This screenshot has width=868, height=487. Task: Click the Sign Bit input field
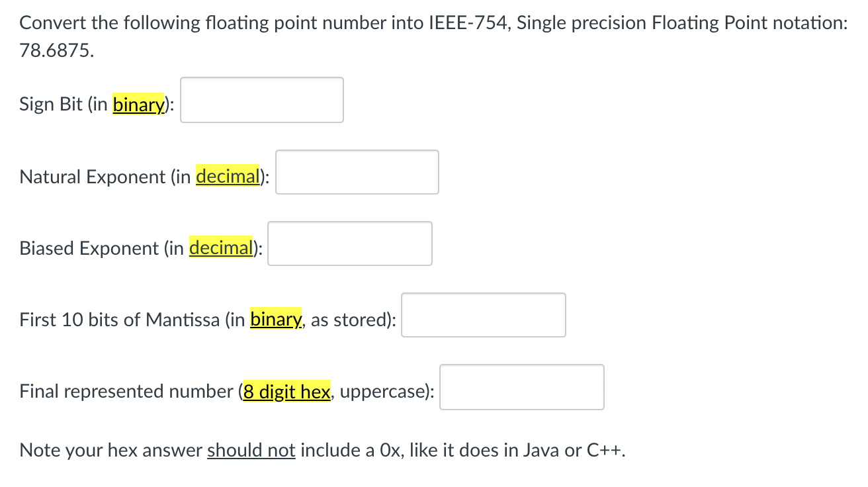[x=262, y=100]
